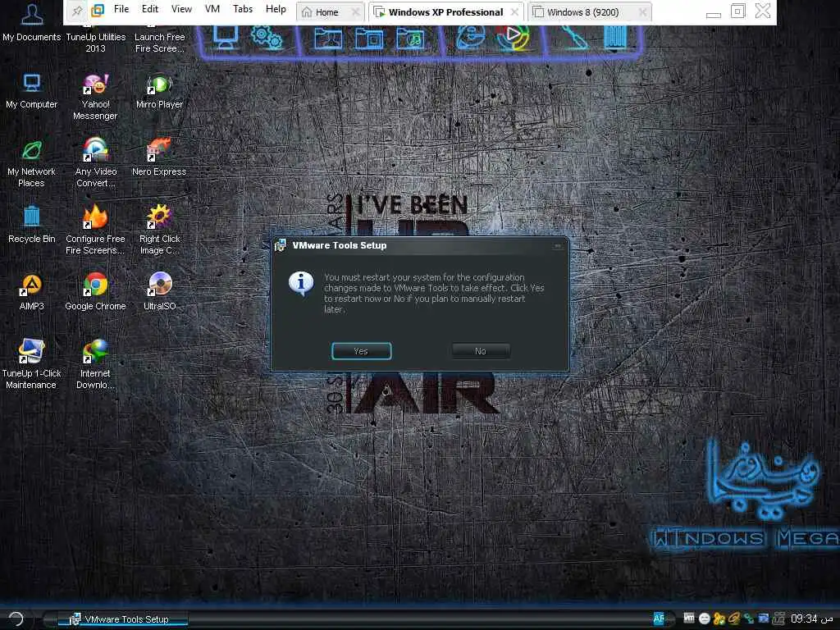Click the information icon in the dialog
840x630 pixels.
point(301,283)
